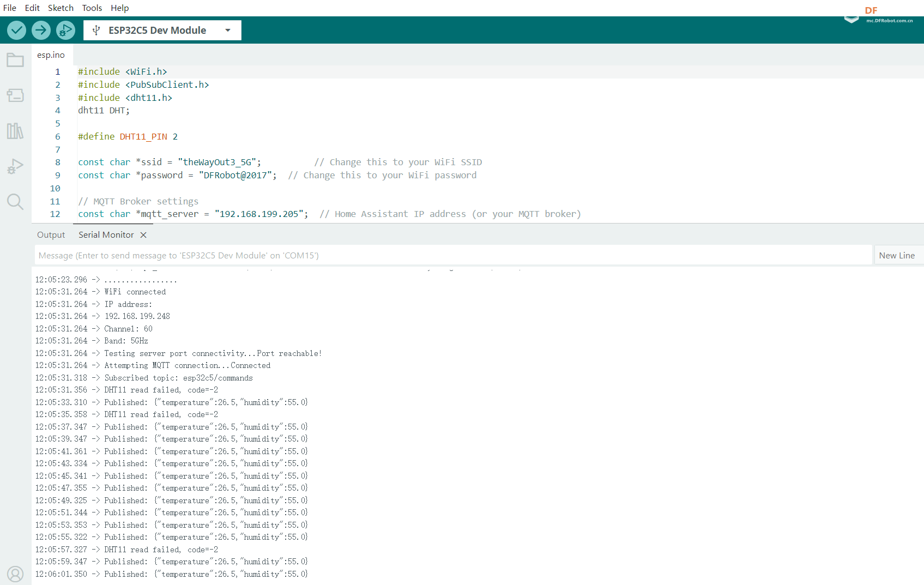The height and width of the screenshot is (585, 924).
Task: Click the #include <PubSubClient.h> line
Action: 143,85
